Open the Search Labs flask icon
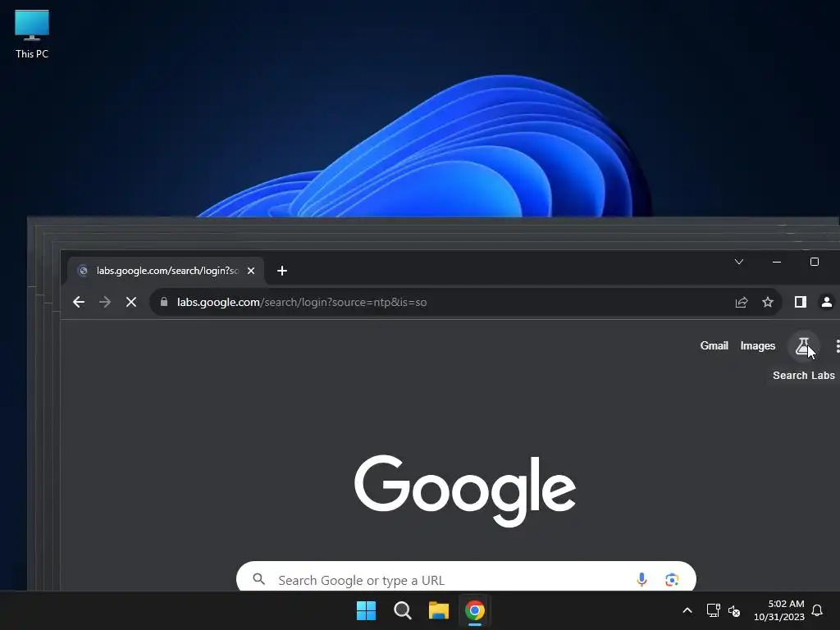Viewport: 840px width, 630px height. (802, 346)
